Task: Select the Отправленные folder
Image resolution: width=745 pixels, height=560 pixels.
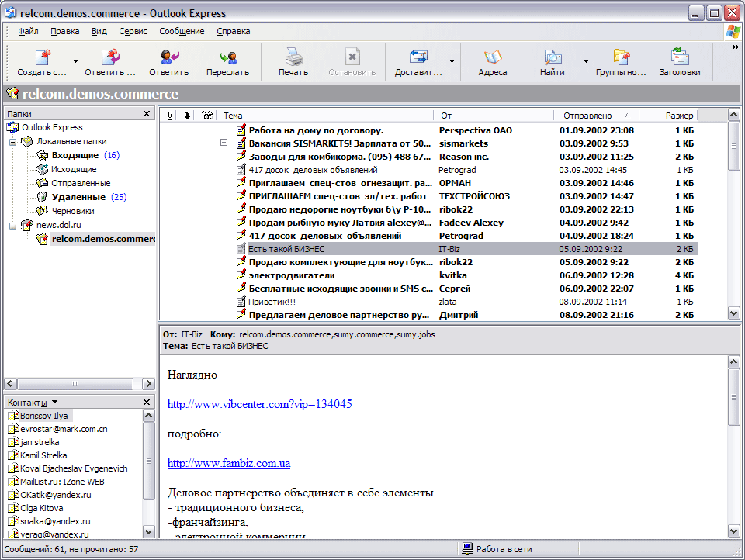Action: pyautogui.click(x=81, y=183)
